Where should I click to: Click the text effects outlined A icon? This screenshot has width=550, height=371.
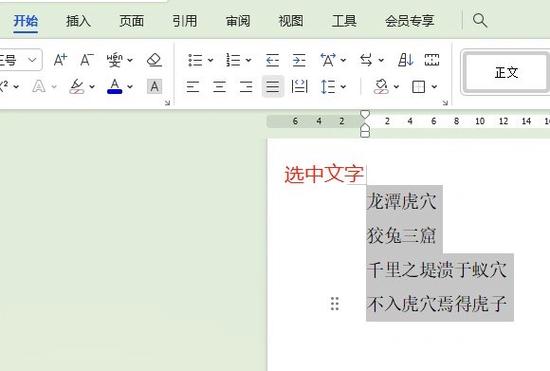39,86
